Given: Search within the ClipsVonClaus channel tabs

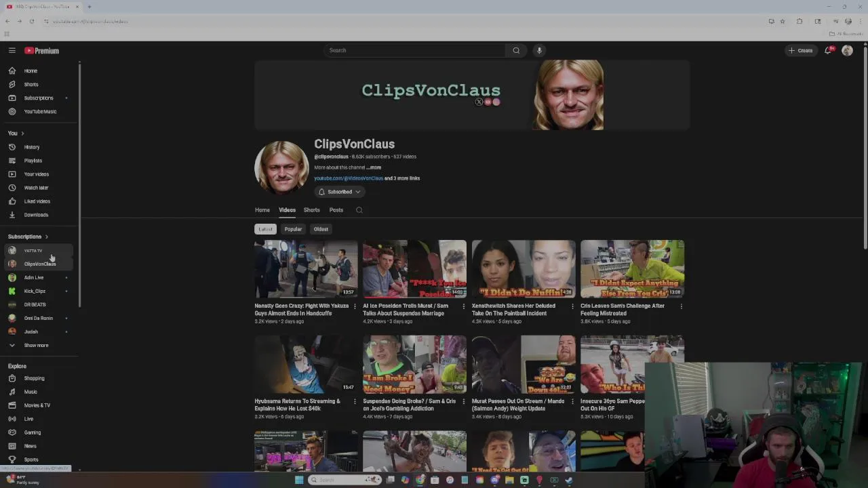Looking at the screenshot, I should [359, 210].
